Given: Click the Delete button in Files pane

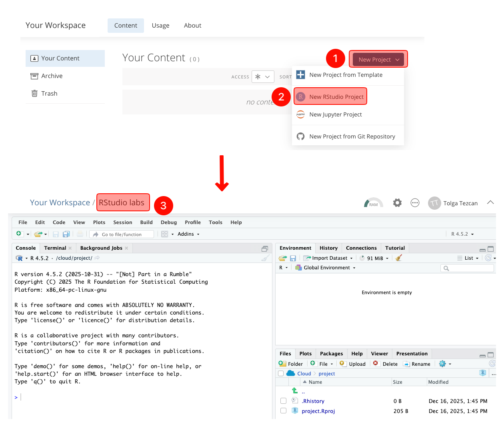Looking at the screenshot, I should (x=386, y=364).
